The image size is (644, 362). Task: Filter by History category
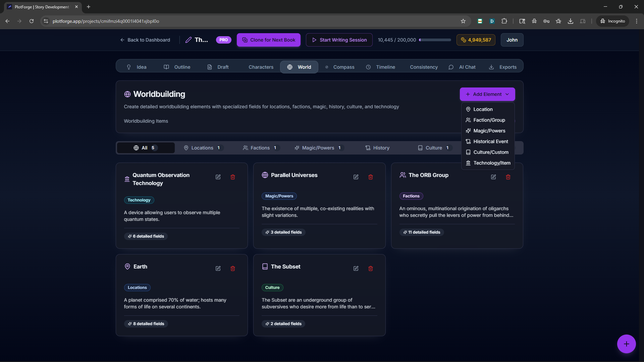coord(377,148)
